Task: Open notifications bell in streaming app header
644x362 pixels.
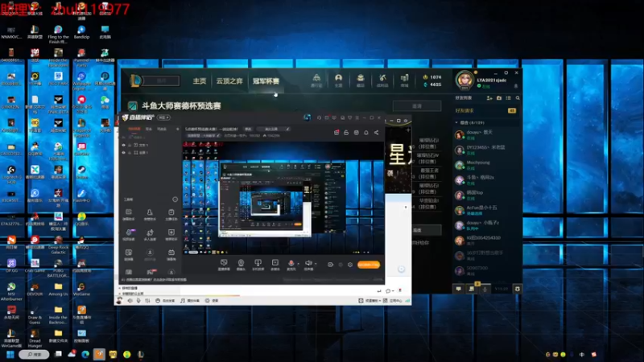Action: point(366,133)
